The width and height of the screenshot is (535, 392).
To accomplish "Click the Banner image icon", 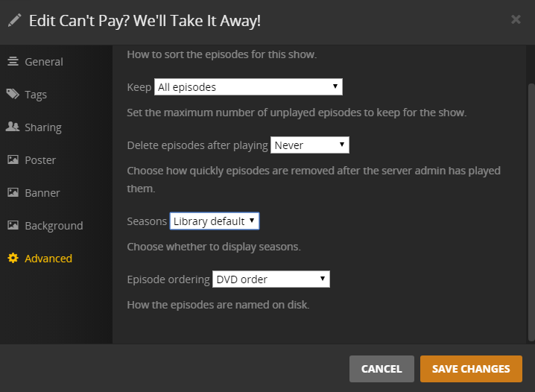I will [x=13, y=193].
